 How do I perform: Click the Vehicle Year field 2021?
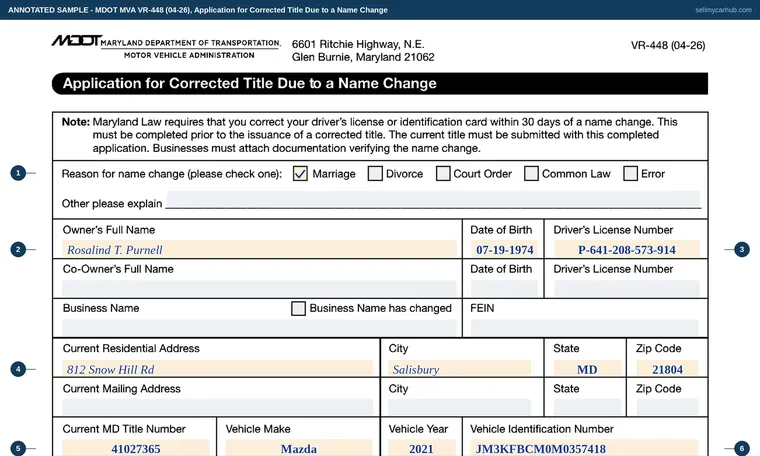click(422, 448)
